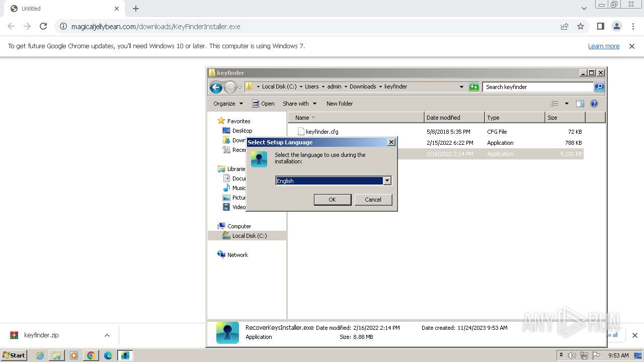Open a new Chrome tab

coord(136,9)
